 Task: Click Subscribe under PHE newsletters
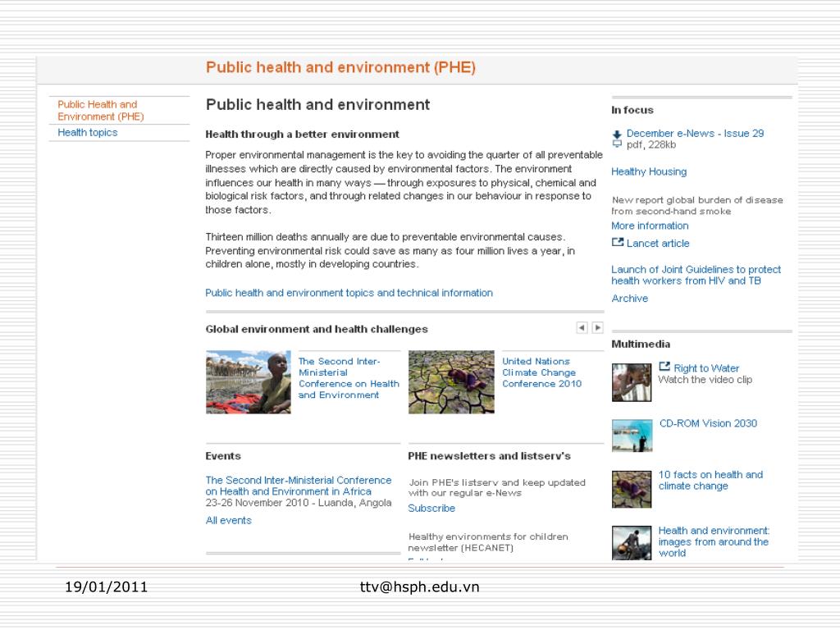pos(431,509)
